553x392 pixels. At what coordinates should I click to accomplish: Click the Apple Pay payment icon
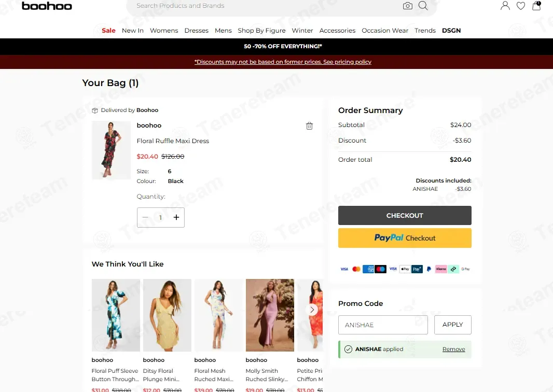405,269
